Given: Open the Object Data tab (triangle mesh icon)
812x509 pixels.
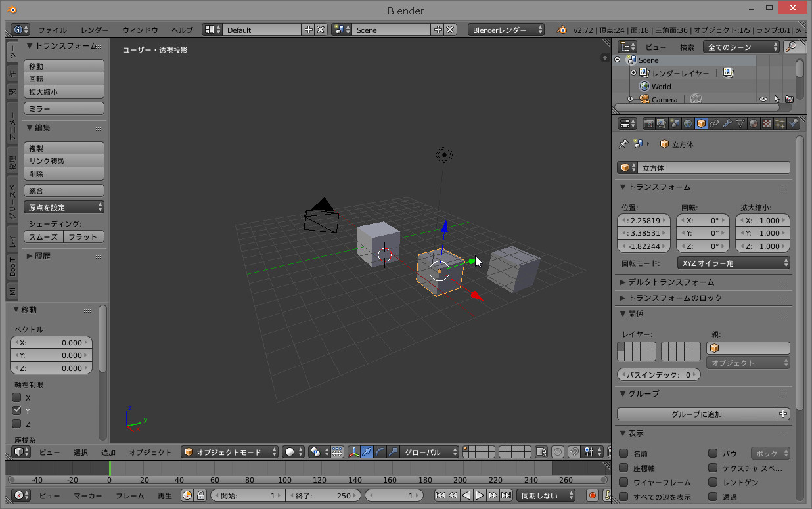Looking at the screenshot, I should [740, 123].
